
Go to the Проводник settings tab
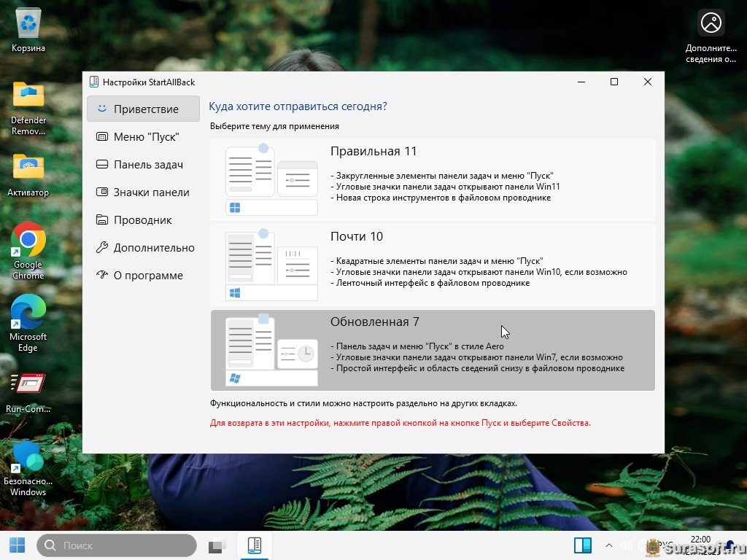coord(143,220)
